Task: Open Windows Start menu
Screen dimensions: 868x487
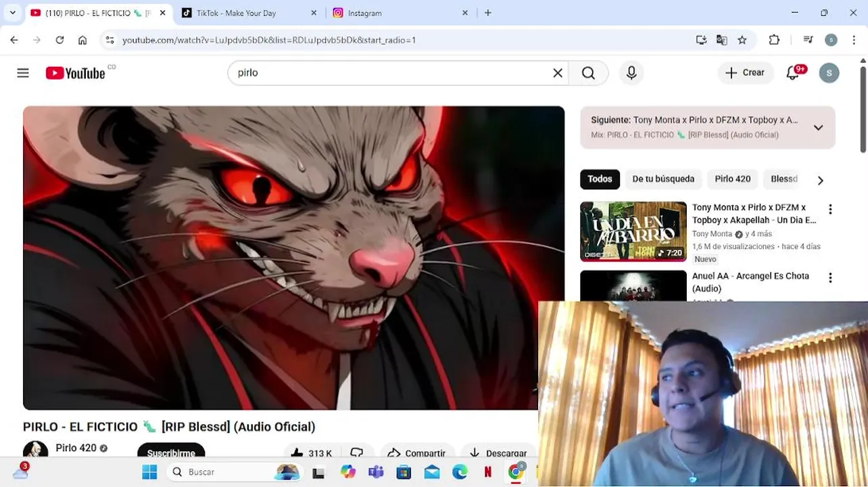Action: click(x=149, y=471)
